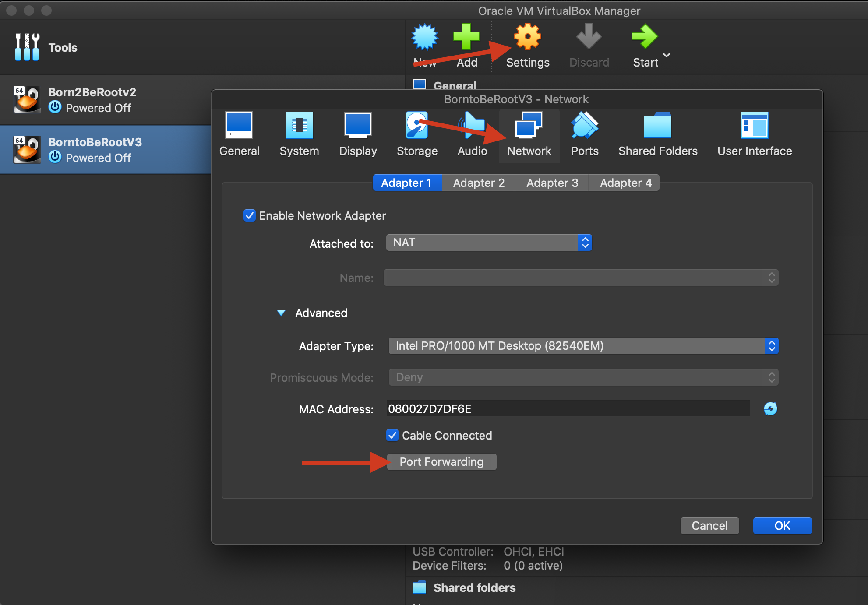Click the General section icon in details
868x605 pixels.
[420, 84]
